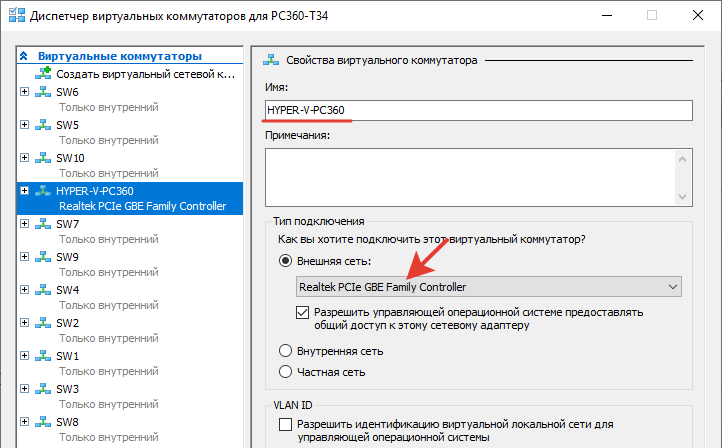Select the Внешняя сеть radio button
Viewport: 722px width, 448px height.
286,261
